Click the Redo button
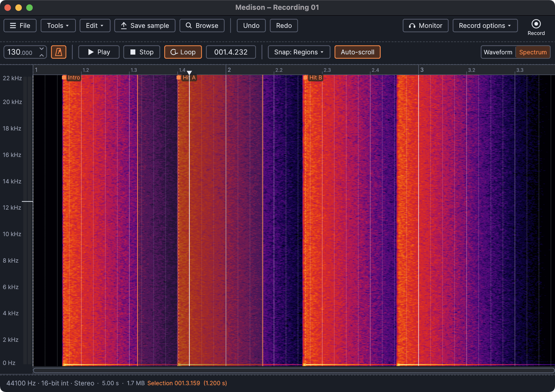This screenshot has width=555, height=392. click(284, 26)
